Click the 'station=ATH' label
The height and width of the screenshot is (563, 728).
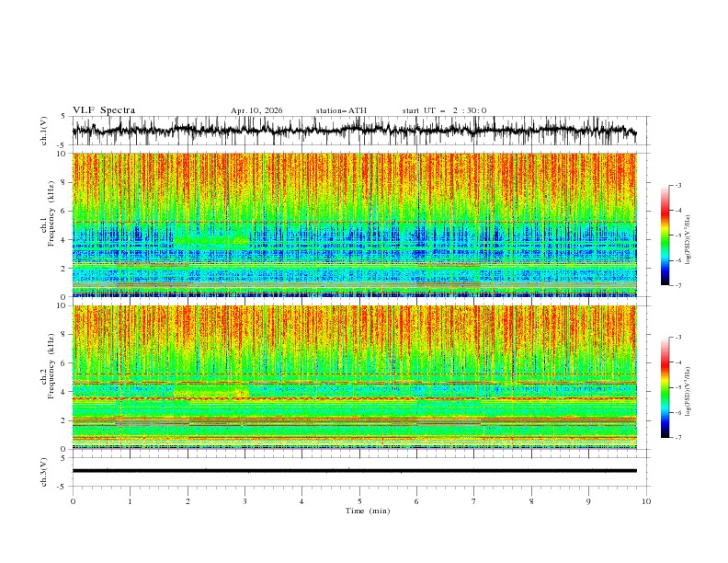coord(341,110)
